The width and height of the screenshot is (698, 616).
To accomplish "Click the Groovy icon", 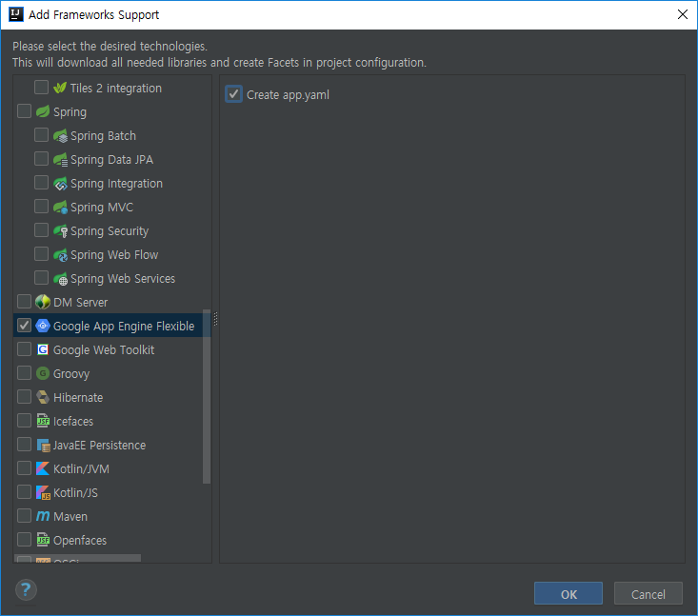I will pos(43,373).
